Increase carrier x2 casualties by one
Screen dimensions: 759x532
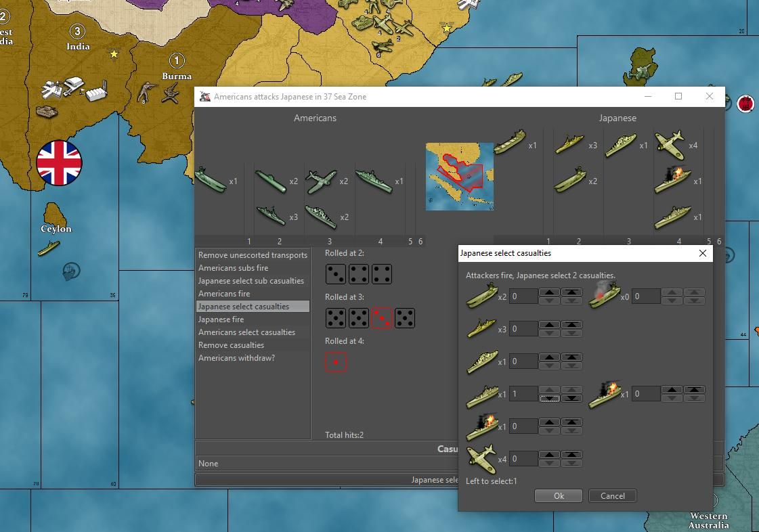click(549, 292)
